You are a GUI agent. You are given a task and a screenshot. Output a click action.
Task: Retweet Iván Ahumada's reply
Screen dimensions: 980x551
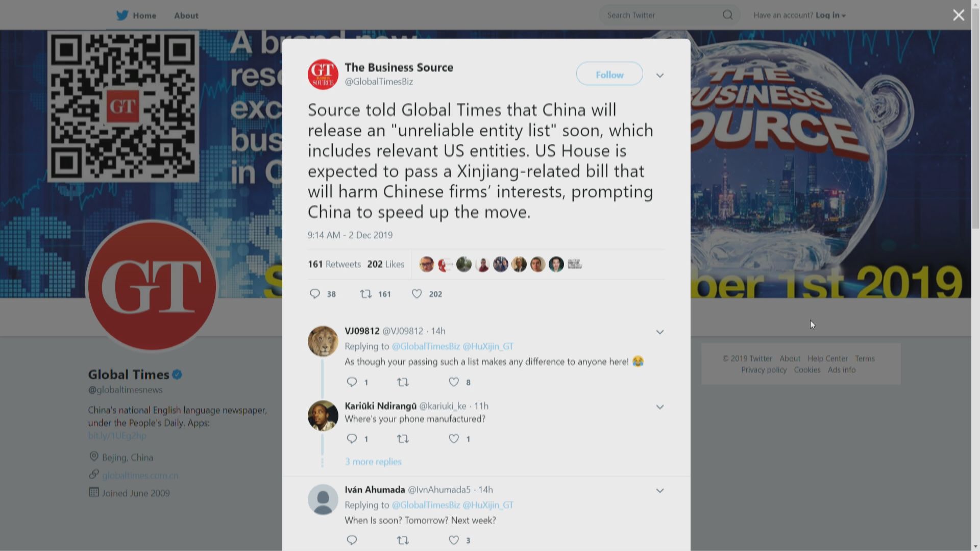[x=403, y=540]
